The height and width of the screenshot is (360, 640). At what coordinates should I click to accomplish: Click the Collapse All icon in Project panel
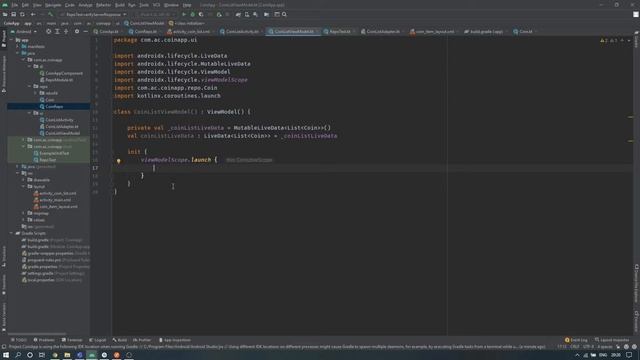click(x=66, y=31)
